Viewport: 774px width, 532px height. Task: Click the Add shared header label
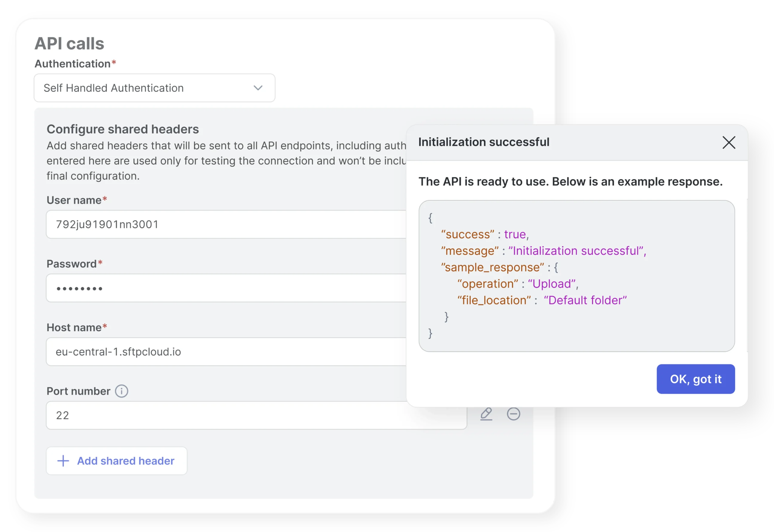point(126,461)
